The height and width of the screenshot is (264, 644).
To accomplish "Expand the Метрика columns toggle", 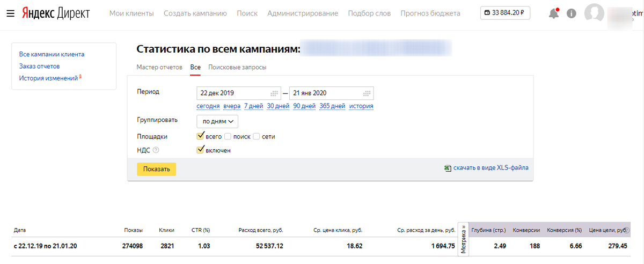I will (x=464, y=238).
